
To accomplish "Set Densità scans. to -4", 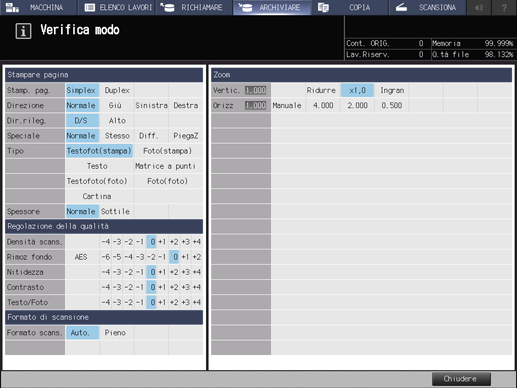I will pos(106,242).
